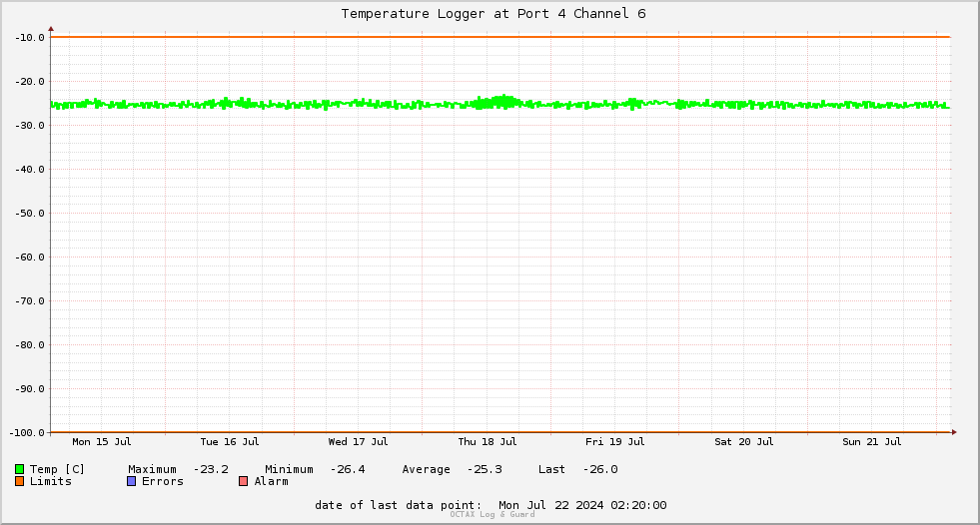The width and height of the screenshot is (980, 525).
Task: Click the Average label
Action: (x=426, y=469)
